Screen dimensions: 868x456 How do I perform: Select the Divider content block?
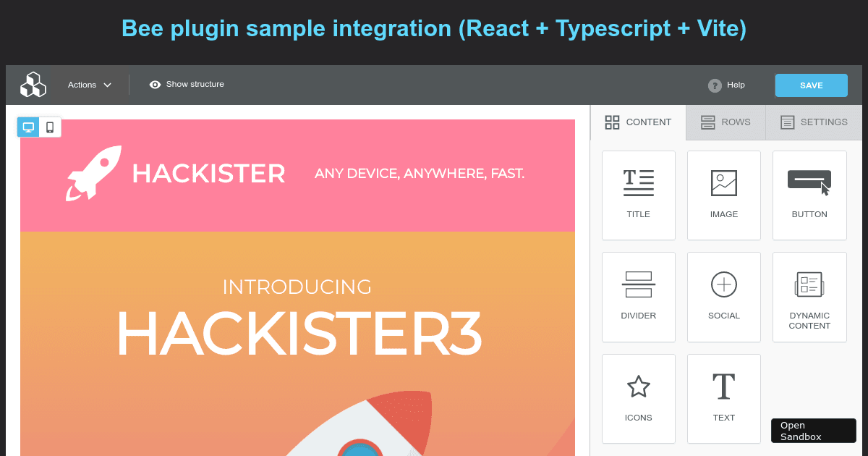[639, 297]
